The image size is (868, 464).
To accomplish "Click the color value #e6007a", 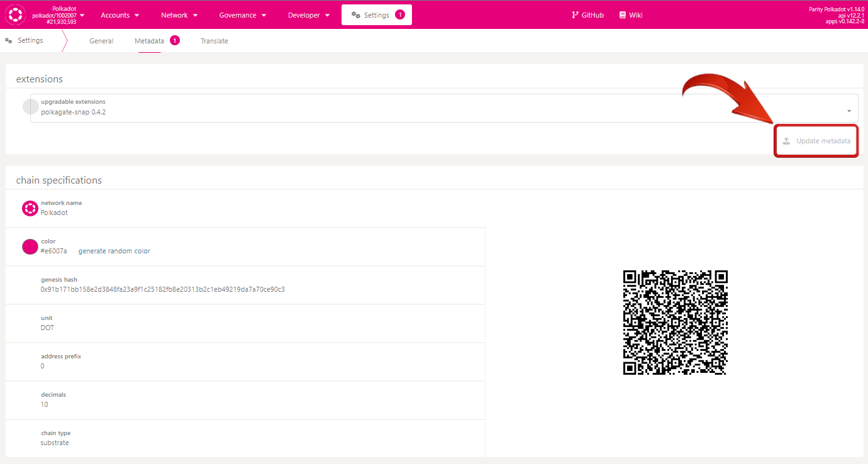I will coord(53,251).
